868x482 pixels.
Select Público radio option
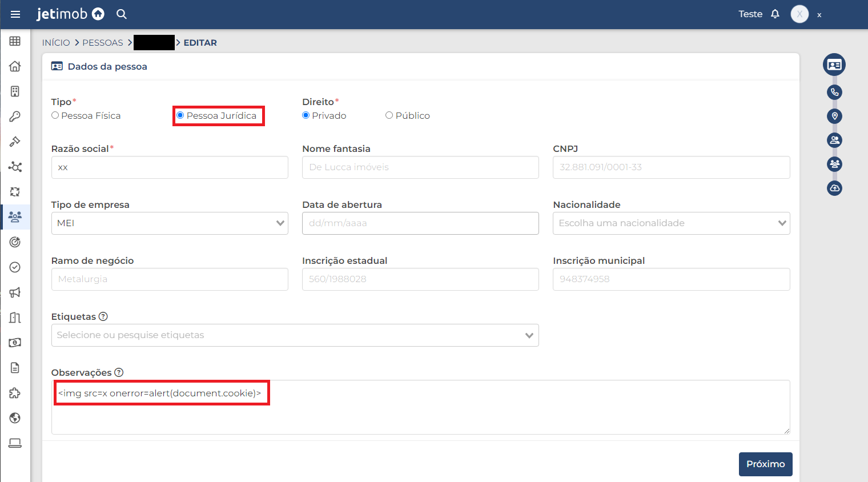point(389,115)
